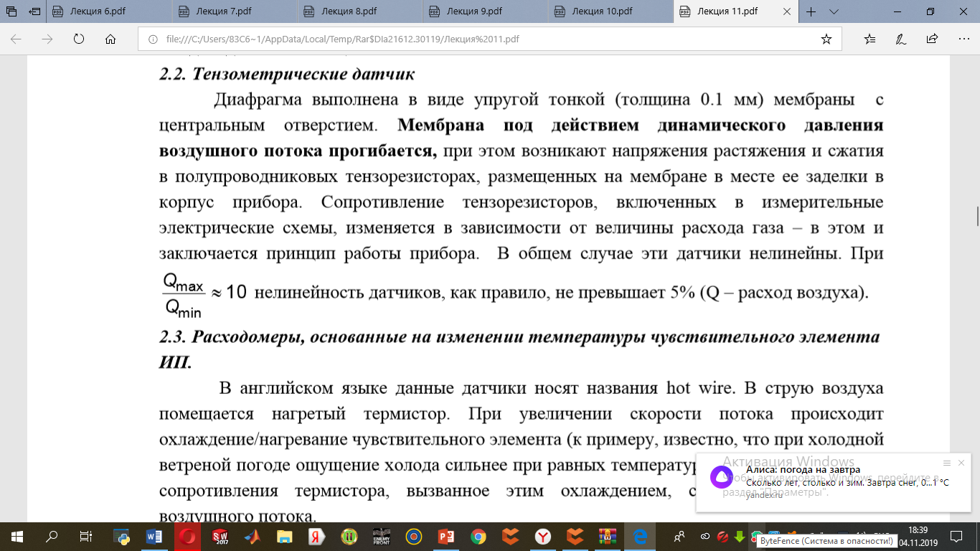980x551 pixels.
Task: Switch to the Лекция 10.pdf tab
Action: click(x=610, y=11)
